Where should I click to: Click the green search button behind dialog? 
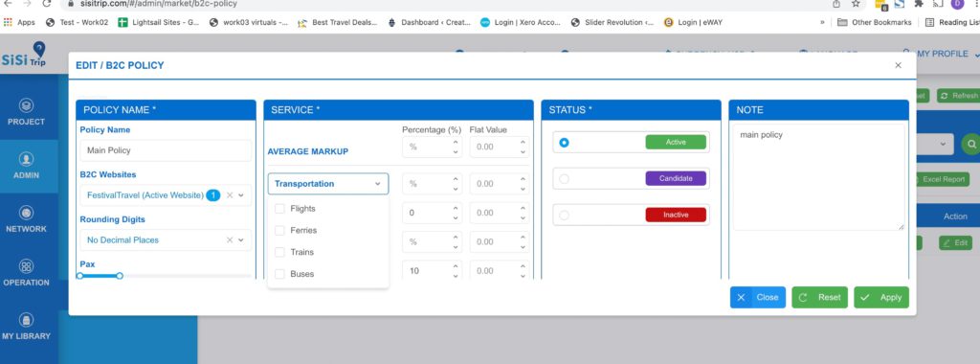tap(970, 144)
